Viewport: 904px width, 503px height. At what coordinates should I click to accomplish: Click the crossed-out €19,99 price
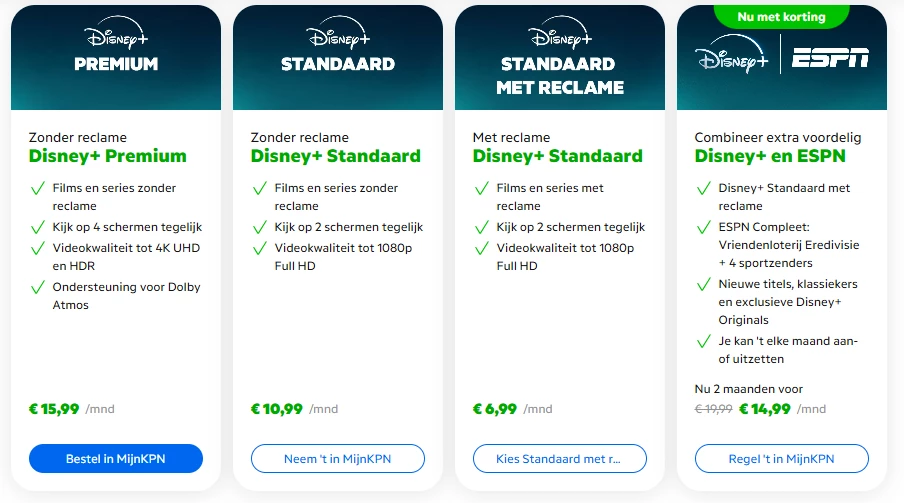coord(714,409)
